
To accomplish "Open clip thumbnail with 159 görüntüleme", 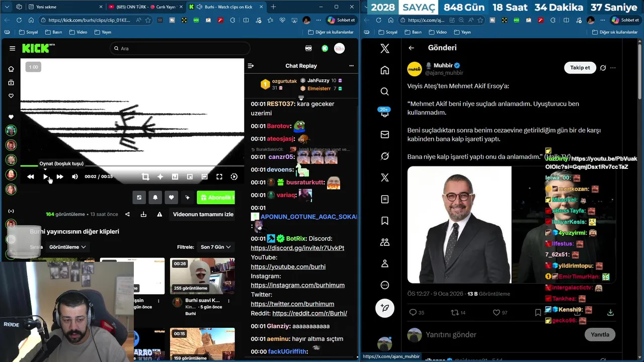I will 202,345.
